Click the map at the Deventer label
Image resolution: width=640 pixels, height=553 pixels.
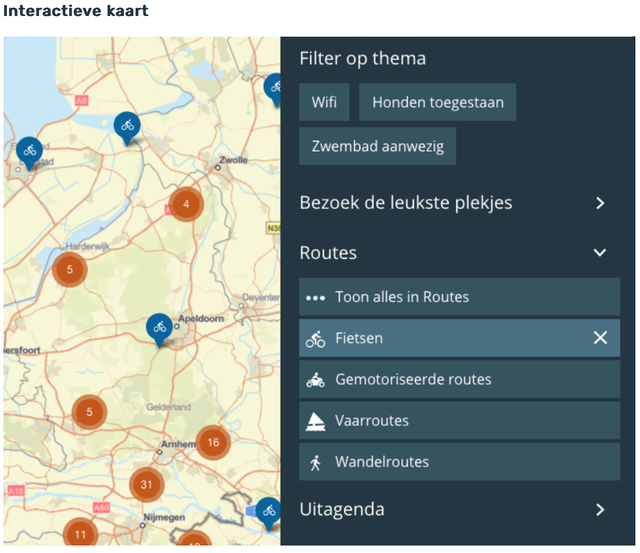pos(260,298)
